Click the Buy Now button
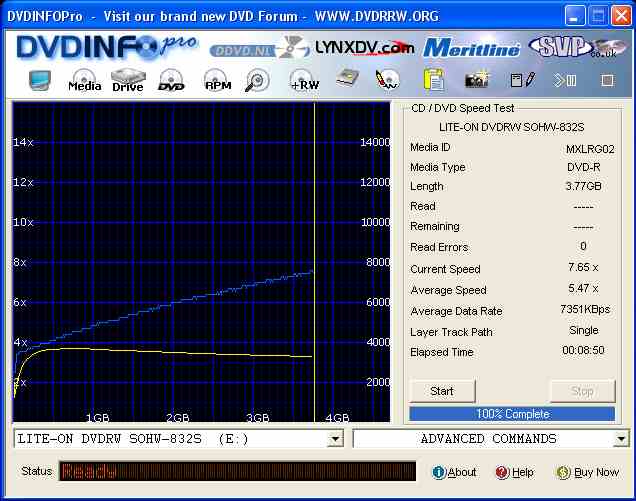636x501 pixels. click(587, 472)
